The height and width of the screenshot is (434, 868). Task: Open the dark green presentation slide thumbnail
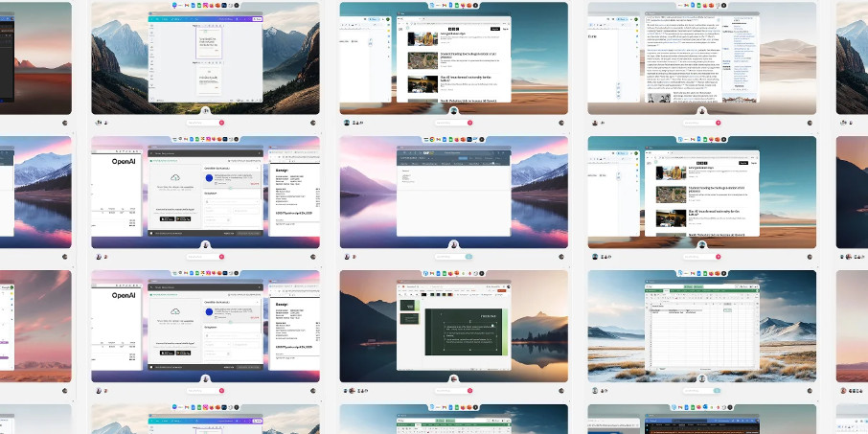pos(453,326)
